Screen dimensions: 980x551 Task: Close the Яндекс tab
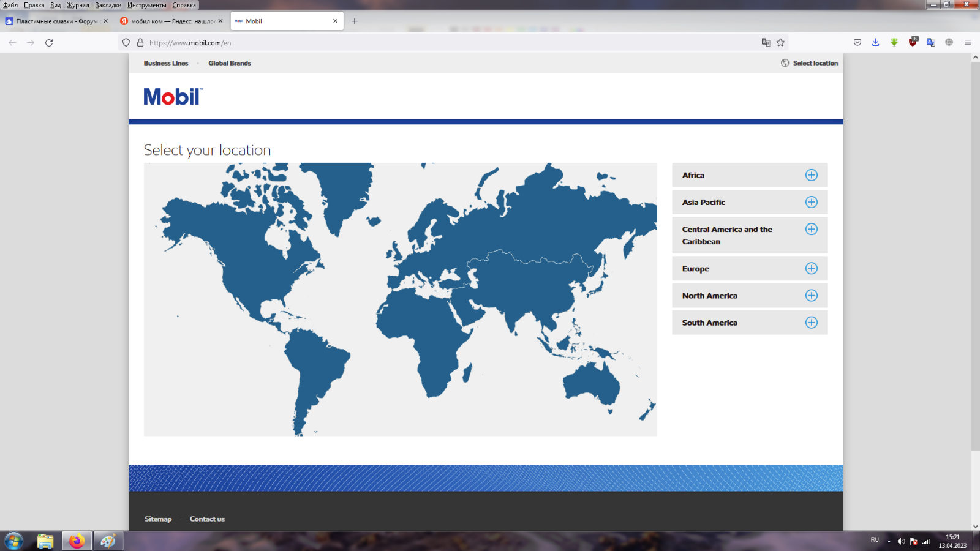click(x=221, y=21)
